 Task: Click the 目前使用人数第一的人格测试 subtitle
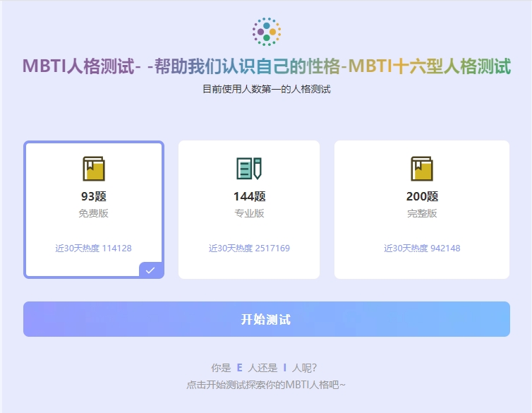click(x=266, y=90)
